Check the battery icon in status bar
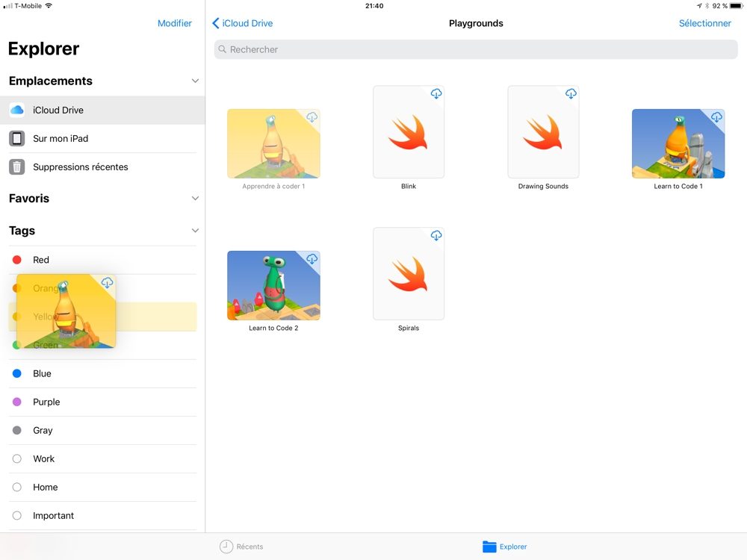 (x=736, y=6)
